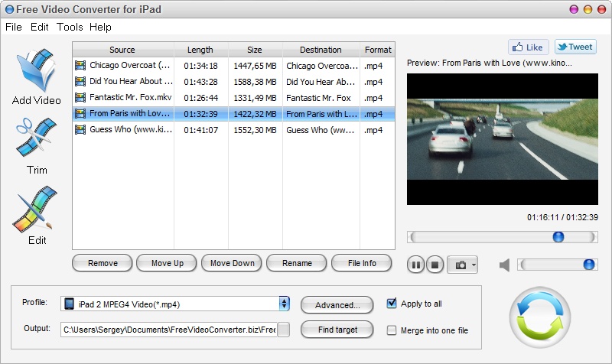Click the size value 1447,65 MB

pos(255,66)
